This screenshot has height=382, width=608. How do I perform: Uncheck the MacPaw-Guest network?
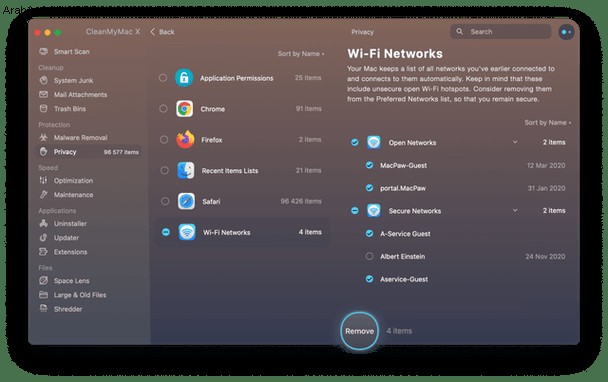[x=370, y=165]
